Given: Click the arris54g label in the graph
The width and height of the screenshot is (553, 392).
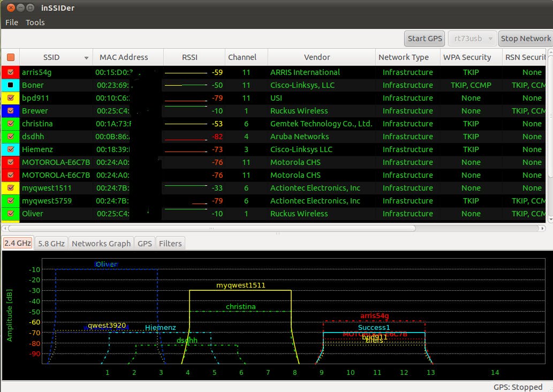Looking at the screenshot, I should coord(375,316).
